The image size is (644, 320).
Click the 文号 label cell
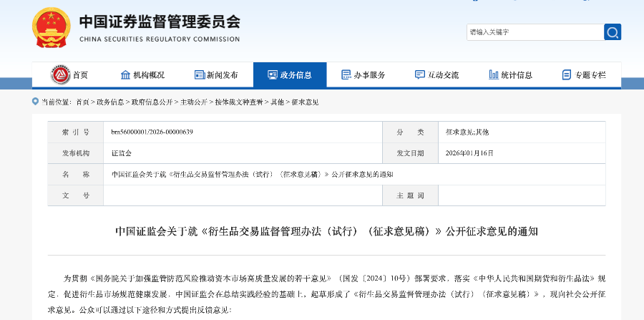tap(76, 195)
